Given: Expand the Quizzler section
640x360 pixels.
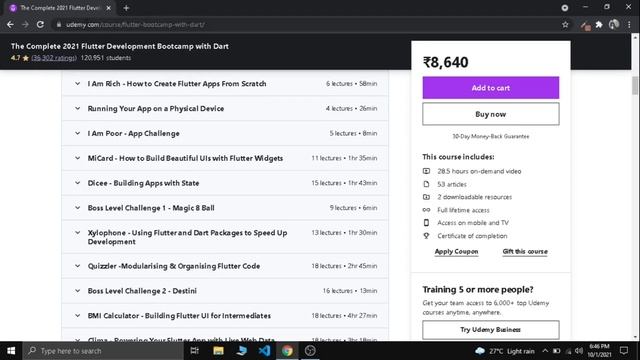Looking at the screenshot, I should click(x=225, y=266).
